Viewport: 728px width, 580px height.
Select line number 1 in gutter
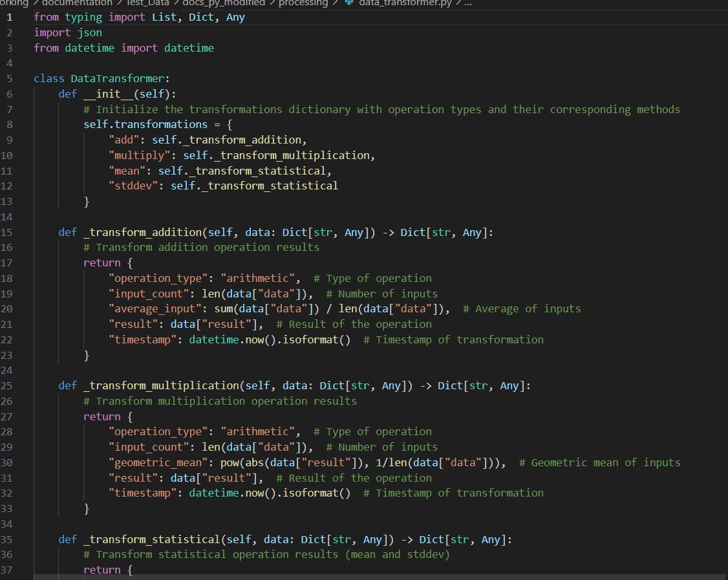coord(9,17)
